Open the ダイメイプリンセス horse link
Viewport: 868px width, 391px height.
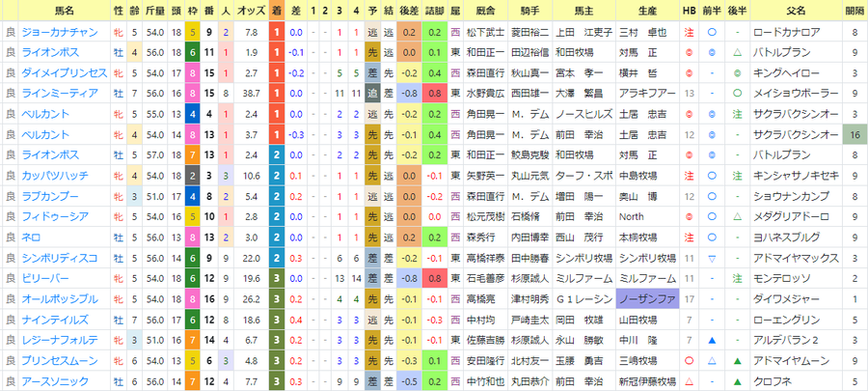pos(64,73)
